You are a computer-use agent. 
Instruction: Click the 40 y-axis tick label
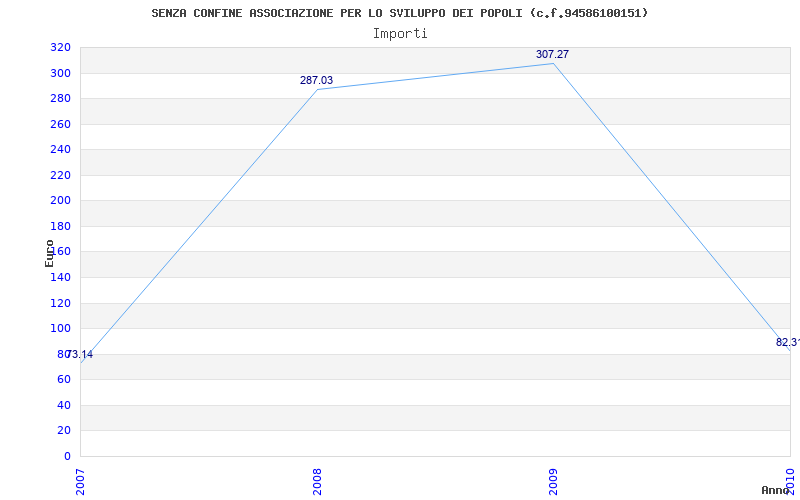[64, 405]
